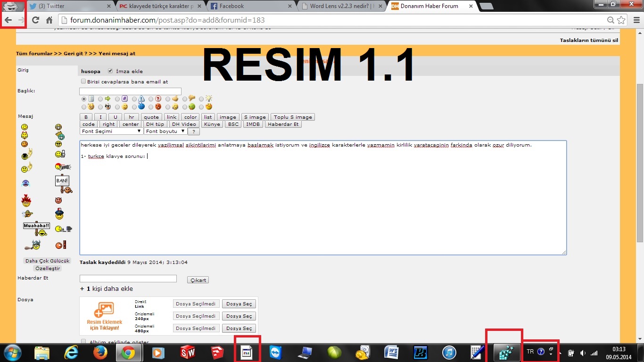Insert the red devil face smiley
The image size is (644, 362).
point(58,200)
